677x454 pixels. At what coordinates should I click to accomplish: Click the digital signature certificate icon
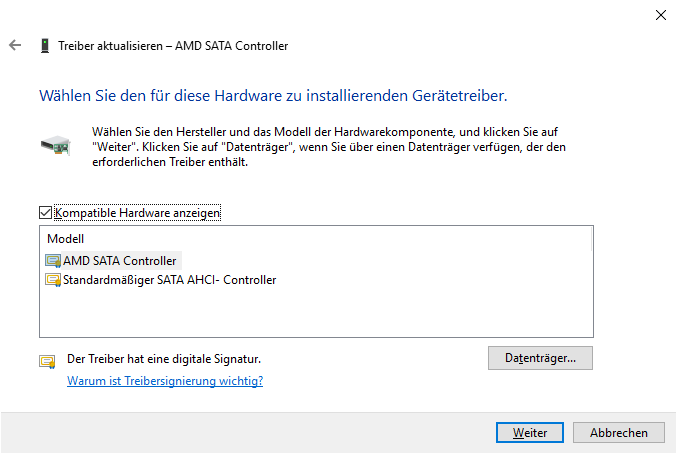[x=47, y=361]
